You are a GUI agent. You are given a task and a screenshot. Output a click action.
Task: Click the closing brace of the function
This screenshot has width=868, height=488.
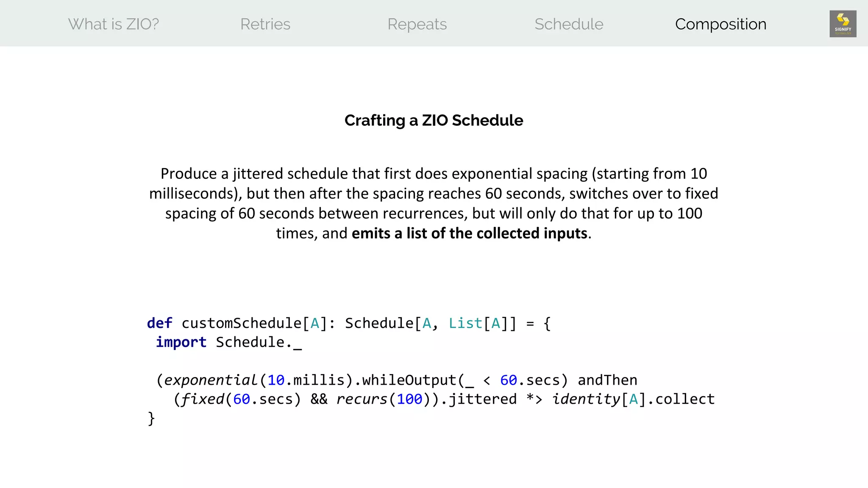pyautogui.click(x=151, y=419)
